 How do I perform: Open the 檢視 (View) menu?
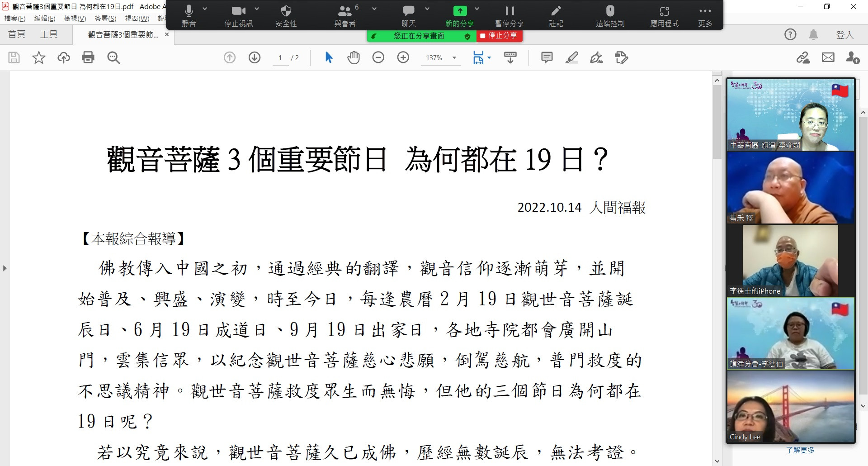[x=75, y=19]
